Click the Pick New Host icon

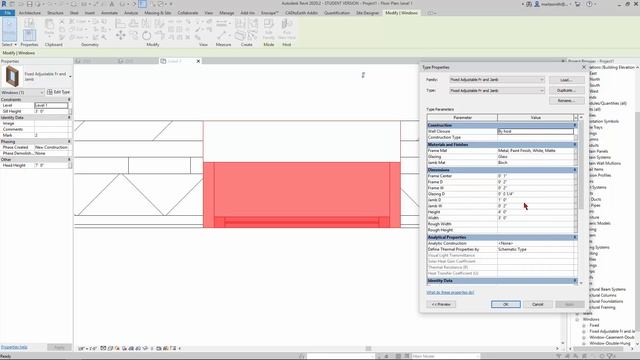pyautogui.click(x=287, y=29)
